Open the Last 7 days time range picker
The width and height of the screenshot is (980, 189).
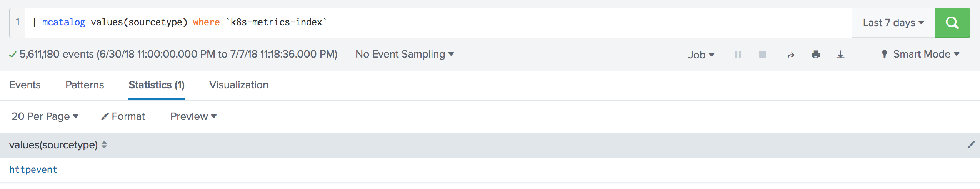tap(893, 23)
